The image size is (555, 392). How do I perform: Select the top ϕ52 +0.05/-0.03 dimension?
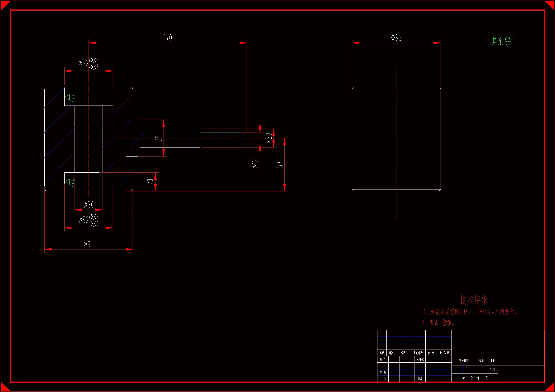pos(89,63)
